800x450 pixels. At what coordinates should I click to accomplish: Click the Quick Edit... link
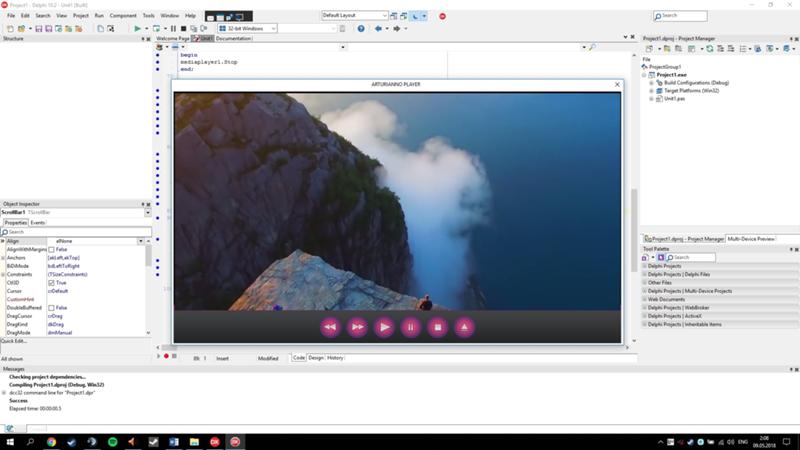coord(14,341)
